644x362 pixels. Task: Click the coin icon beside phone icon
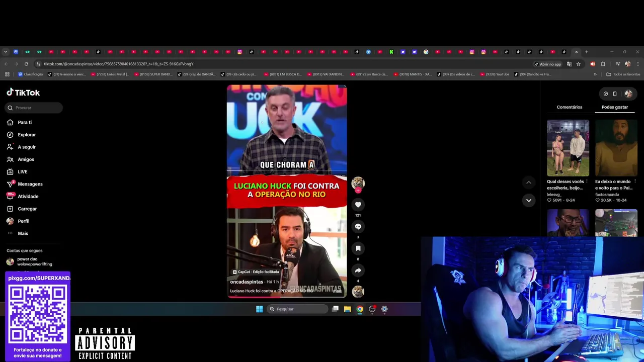click(606, 94)
